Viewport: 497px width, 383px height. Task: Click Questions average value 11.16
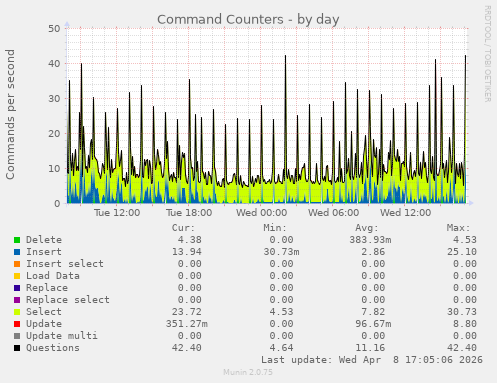click(370, 348)
